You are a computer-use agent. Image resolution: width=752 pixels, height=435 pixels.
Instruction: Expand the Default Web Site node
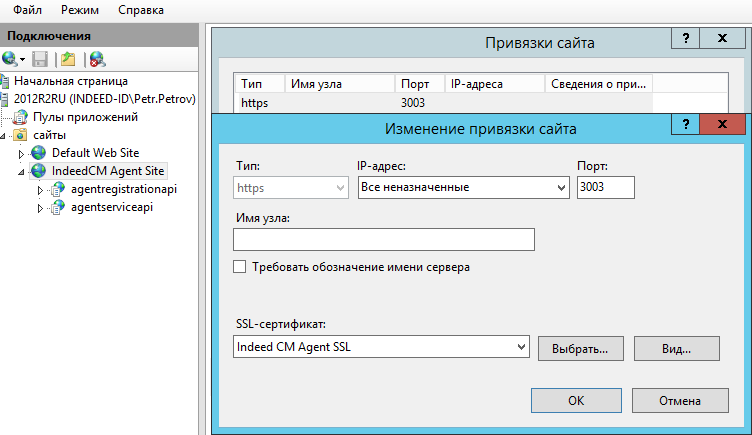(22, 153)
